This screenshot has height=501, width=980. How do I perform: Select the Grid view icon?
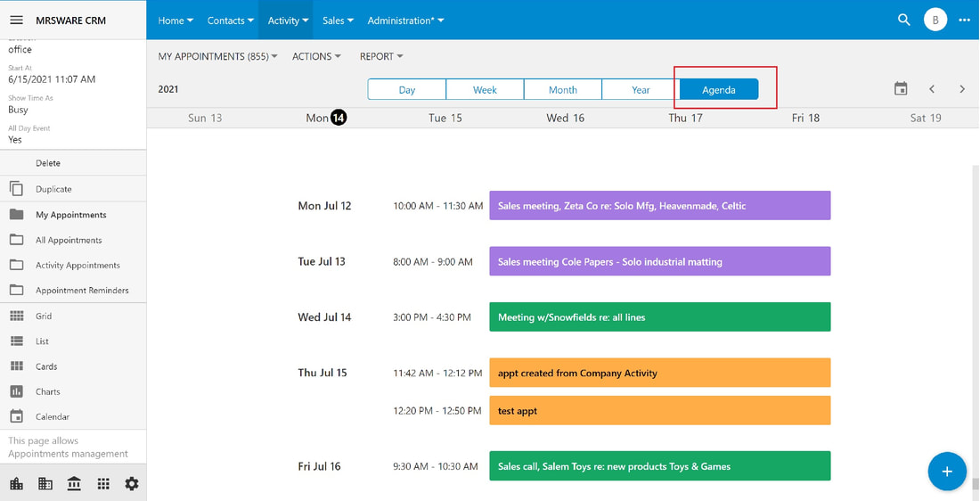[x=17, y=316]
